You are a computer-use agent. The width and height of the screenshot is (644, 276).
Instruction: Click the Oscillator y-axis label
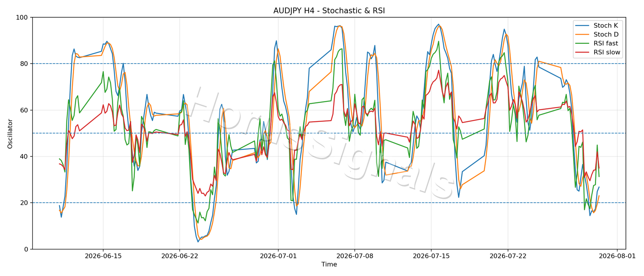click(x=10, y=134)
